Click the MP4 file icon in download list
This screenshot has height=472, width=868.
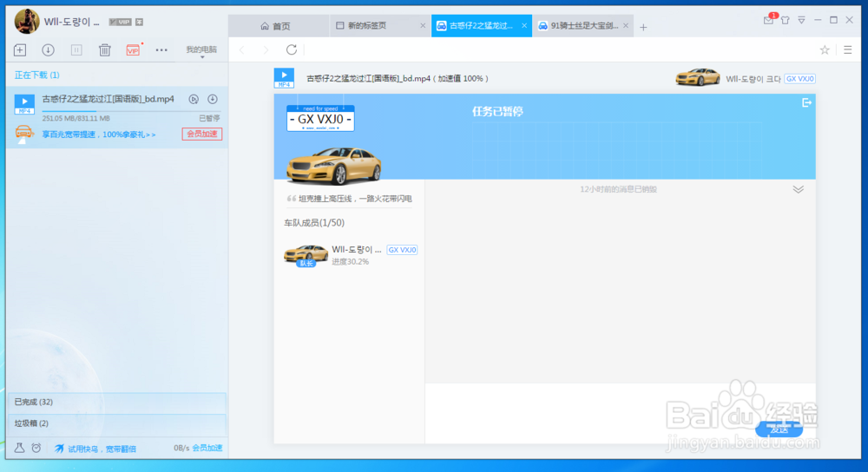[24, 104]
